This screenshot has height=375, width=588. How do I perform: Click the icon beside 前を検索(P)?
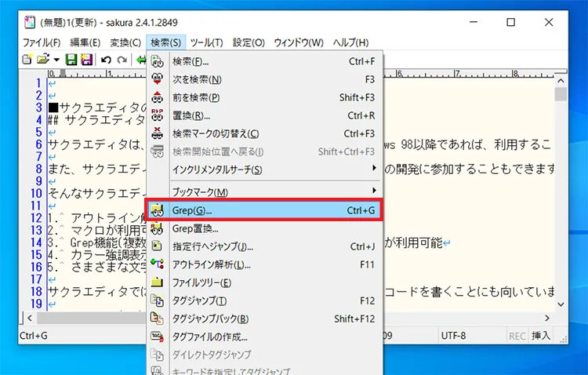click(x=157, y=97)
